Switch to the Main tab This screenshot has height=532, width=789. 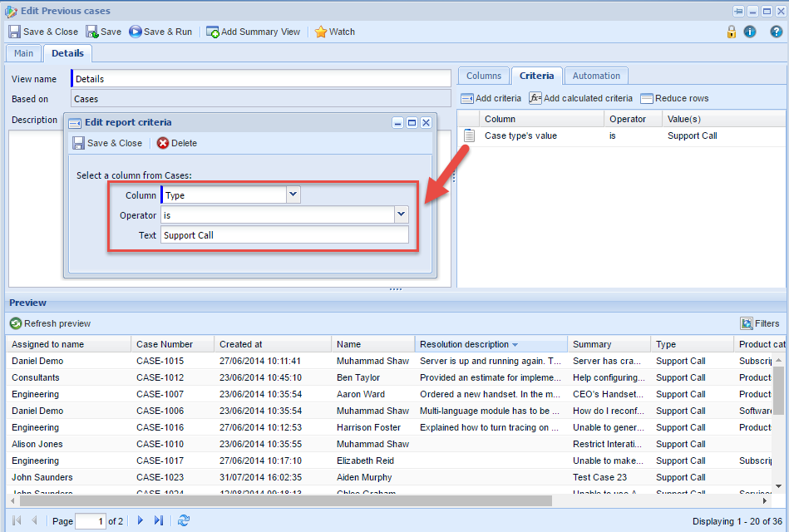point(23,53)
